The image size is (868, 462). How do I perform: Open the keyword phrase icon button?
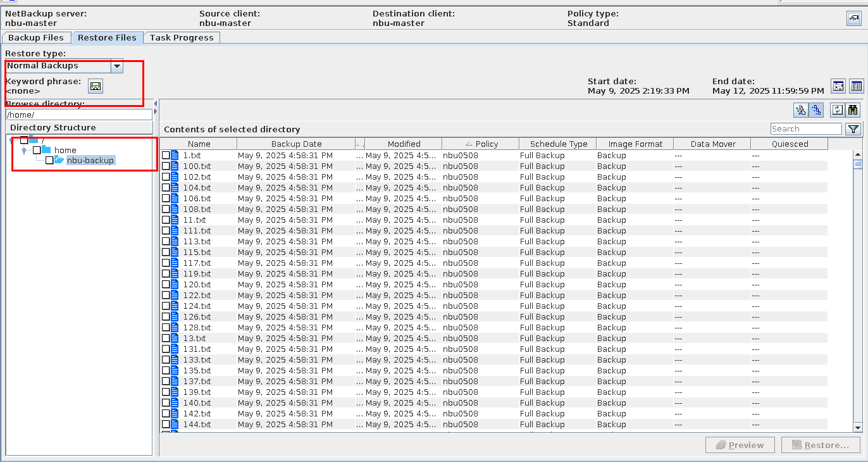tap(96, 86)
